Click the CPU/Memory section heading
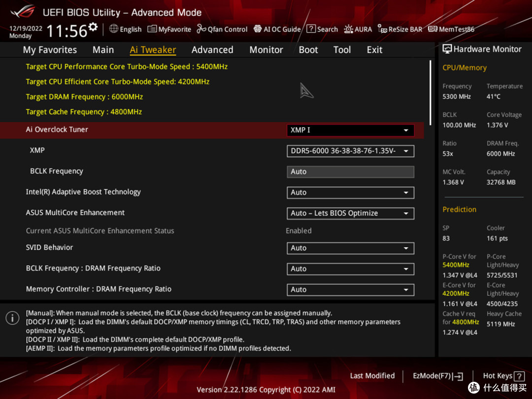 point(465,68)
